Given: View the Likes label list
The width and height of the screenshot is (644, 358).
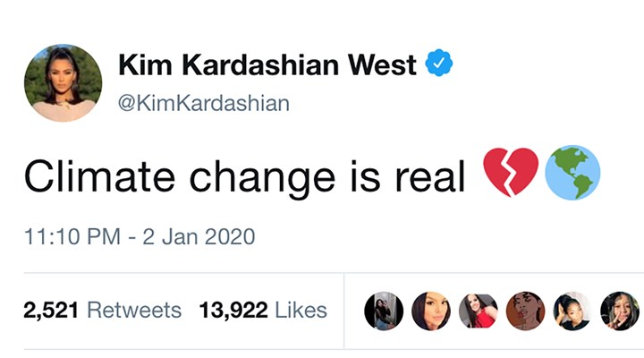Looking at the screenshot, I should click(x=301, y=311).
